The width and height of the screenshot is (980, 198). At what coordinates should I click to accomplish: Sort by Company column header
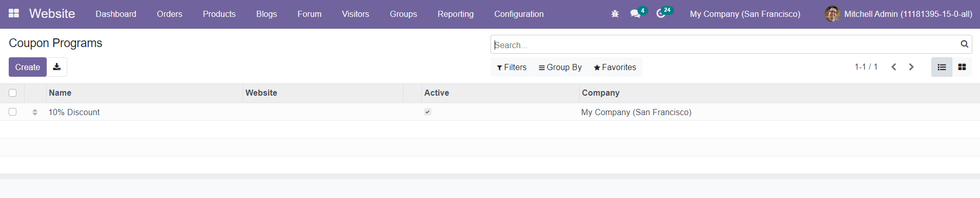779,93
